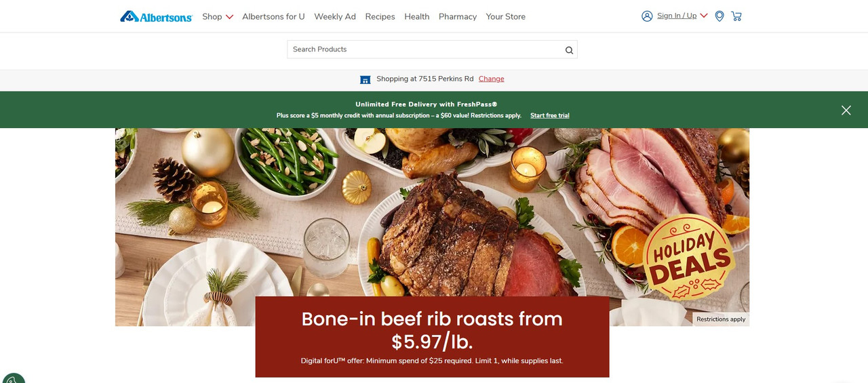Dismiss the FreshPass banner with X
Viewport: 868px width, 383px height.
pos(846,110)
